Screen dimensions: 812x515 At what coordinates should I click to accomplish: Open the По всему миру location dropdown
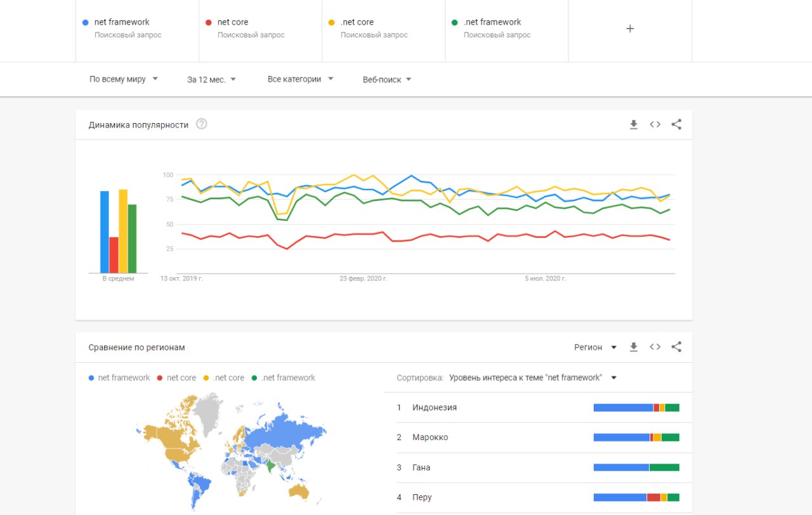pyautogui.click(x=124, y=79)
